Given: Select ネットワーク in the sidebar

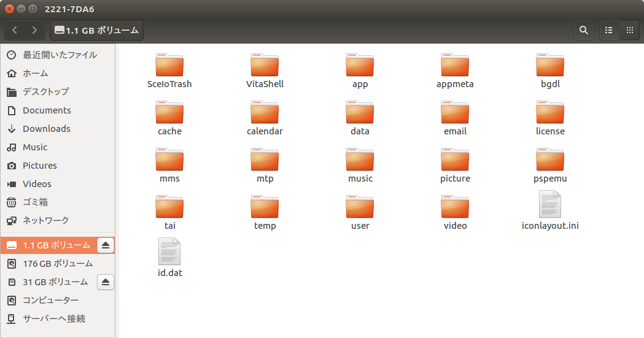Looking at the screenshot, I should coord(45,221).
